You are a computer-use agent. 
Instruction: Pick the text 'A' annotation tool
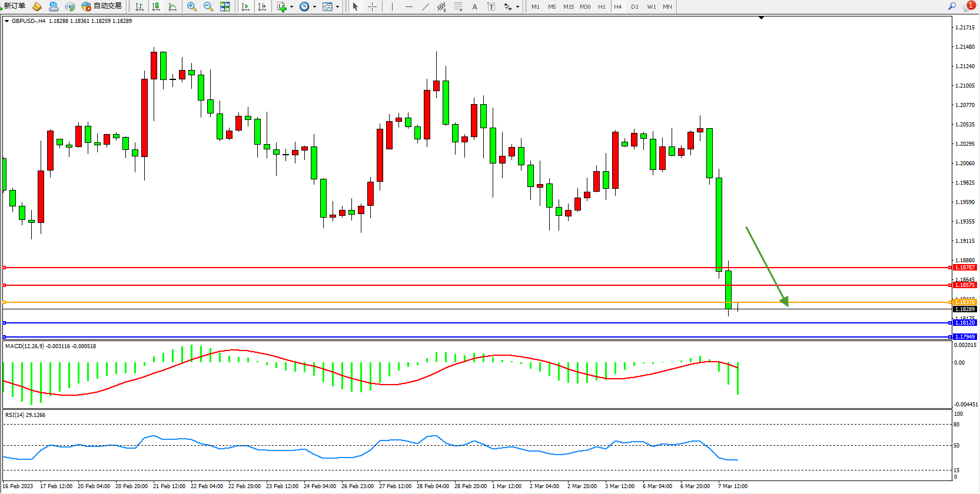coord(474,6)
